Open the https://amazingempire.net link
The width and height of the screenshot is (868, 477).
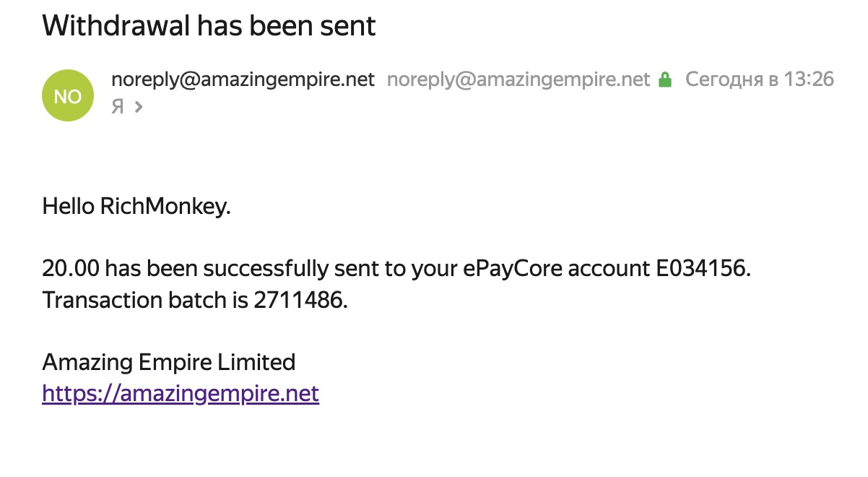(181, 394)
